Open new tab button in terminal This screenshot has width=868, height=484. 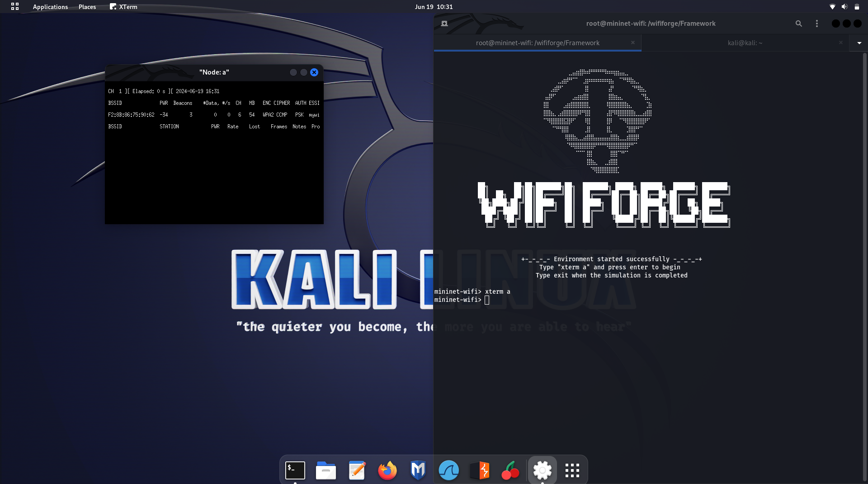pos(444,23)
